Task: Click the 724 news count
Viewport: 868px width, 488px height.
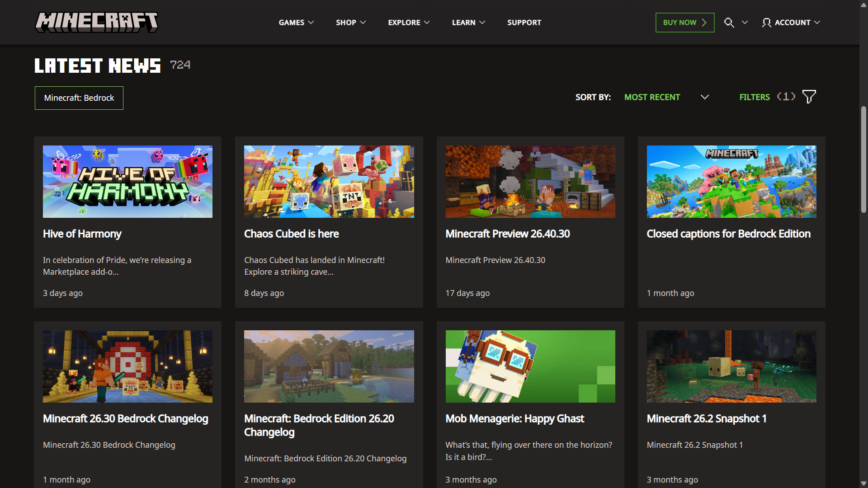Action: (180, 65)
